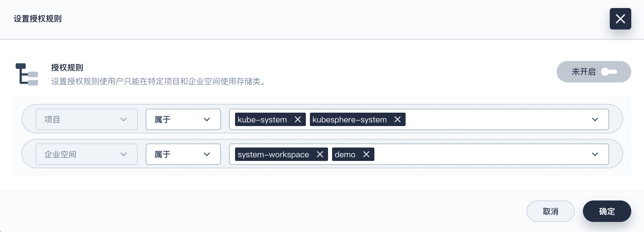Expand the workspace values dropdown arrow

pyautogui.click(x=595, y=154)
